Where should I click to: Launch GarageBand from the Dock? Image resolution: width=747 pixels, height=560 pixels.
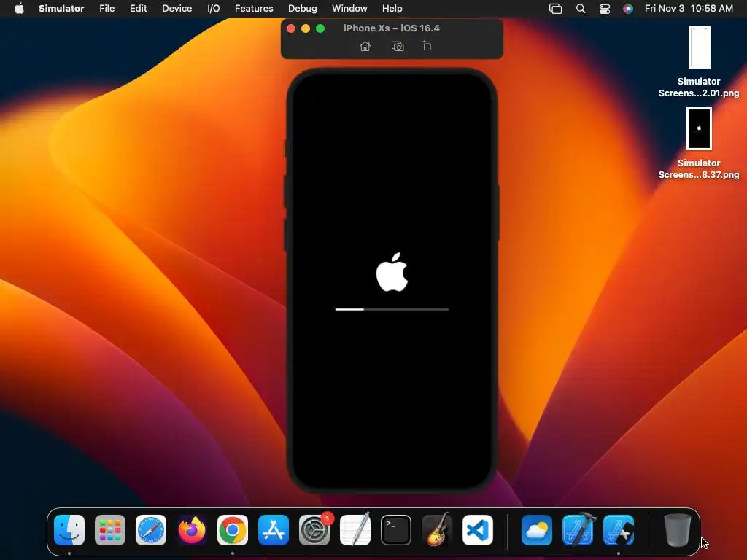coord(437,530)
